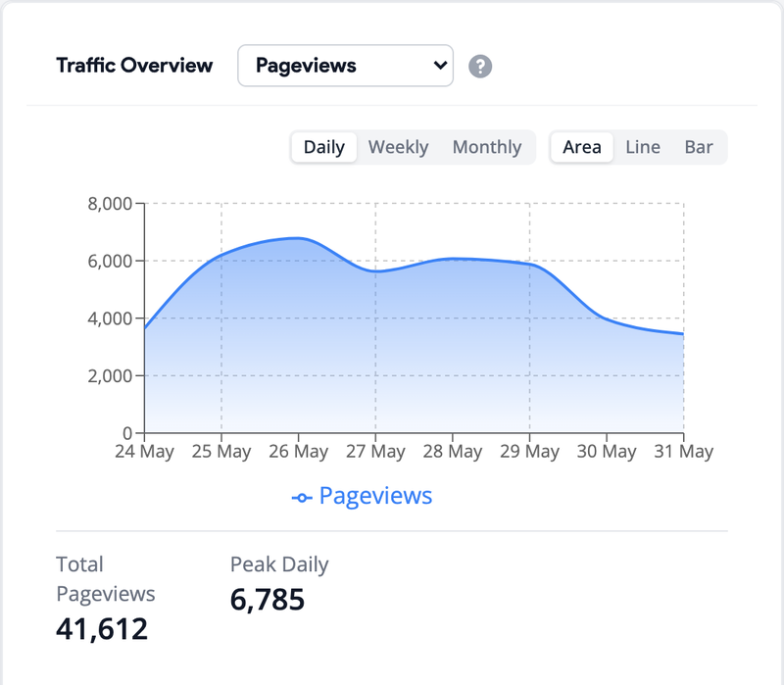
Task: Click the 30 May axis label
Action: 607,452
